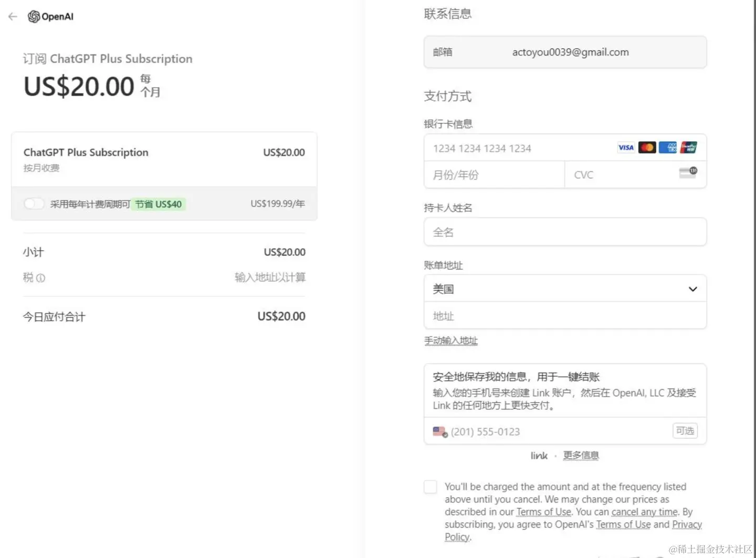The width and height of the screenshot is (756, 558).
Task: Click the American Express icon
Action: 668,148
